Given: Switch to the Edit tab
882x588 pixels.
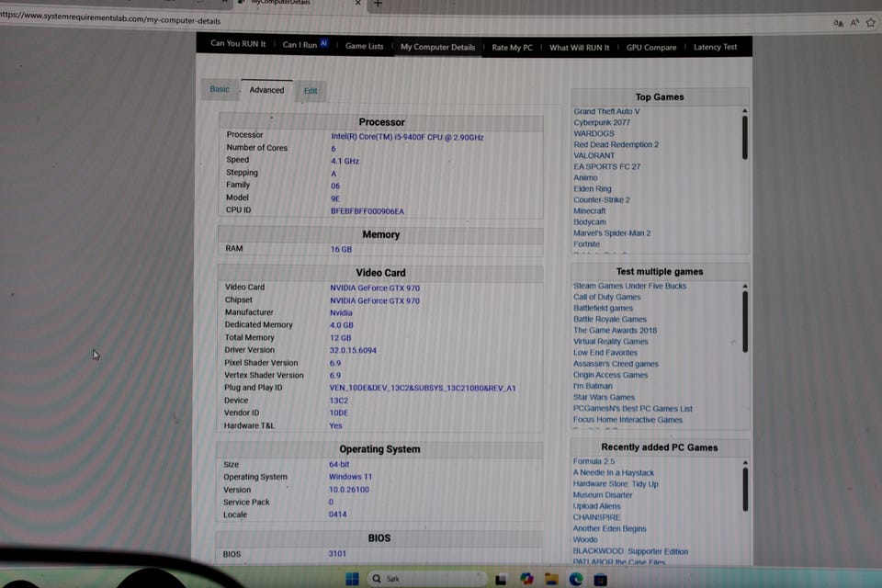Looking at the screenshot, I should [311, 91].
